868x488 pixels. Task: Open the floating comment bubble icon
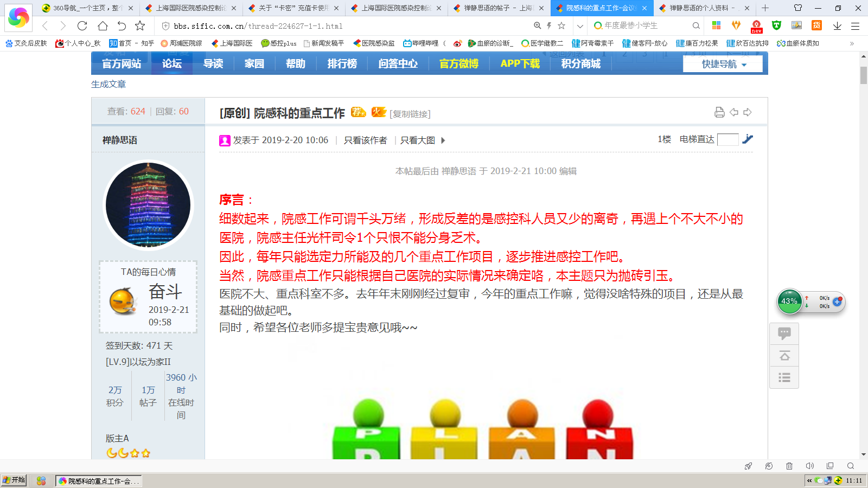coord(784,334)
